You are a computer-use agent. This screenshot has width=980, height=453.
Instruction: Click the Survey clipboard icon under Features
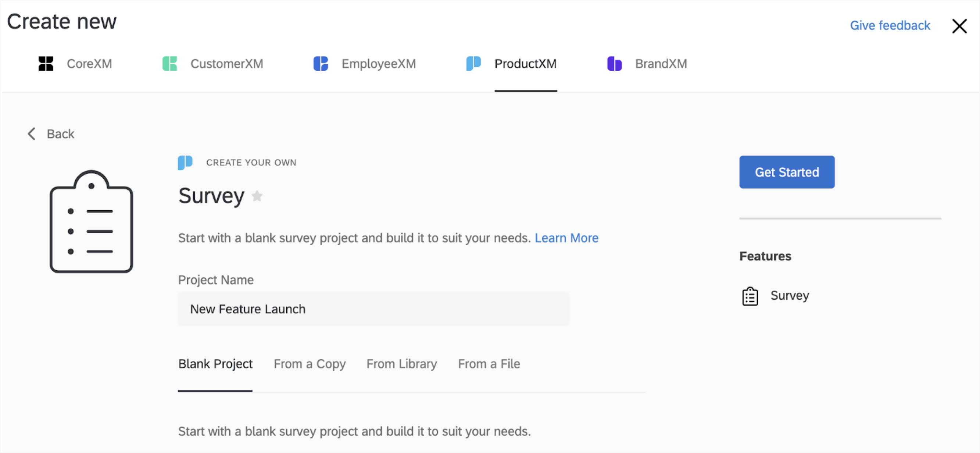pyautogui.click(x=750, y=296)
